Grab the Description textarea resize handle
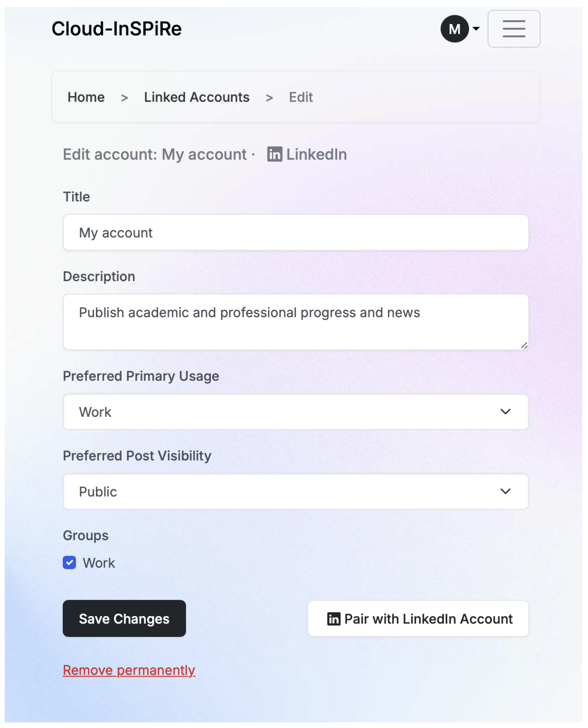The image size is (588, 728). click(x=524, y=345)
